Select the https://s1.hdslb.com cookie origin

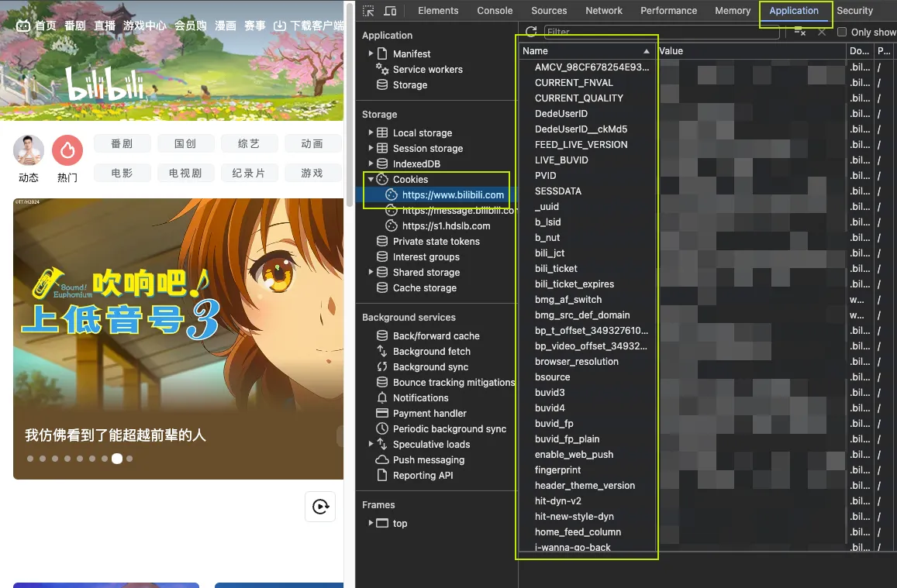pos(446,225)
